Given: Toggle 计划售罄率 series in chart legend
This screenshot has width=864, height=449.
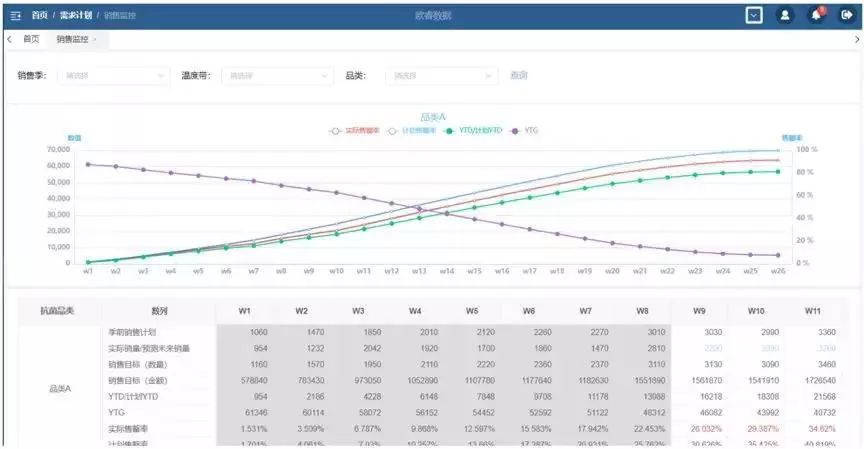Looking at the screenshot, I should point(410,130).
